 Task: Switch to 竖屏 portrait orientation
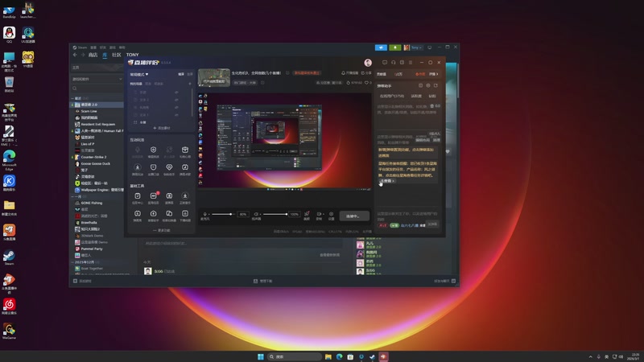coord(190,74)
